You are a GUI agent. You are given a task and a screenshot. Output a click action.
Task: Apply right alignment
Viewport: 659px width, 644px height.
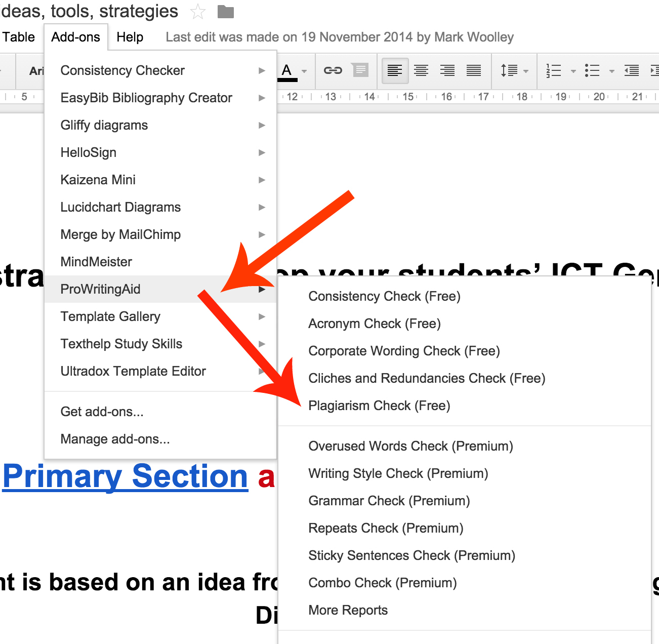point(447,70)
